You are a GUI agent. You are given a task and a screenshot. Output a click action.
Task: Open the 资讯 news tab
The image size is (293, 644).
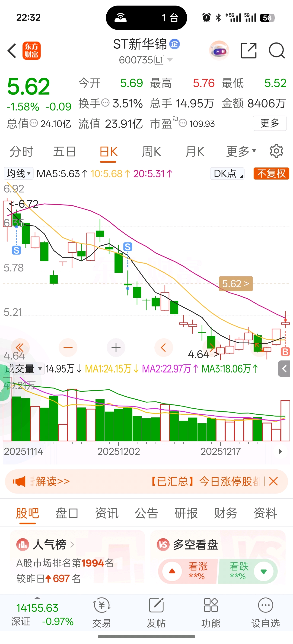(x=107, y=513)
